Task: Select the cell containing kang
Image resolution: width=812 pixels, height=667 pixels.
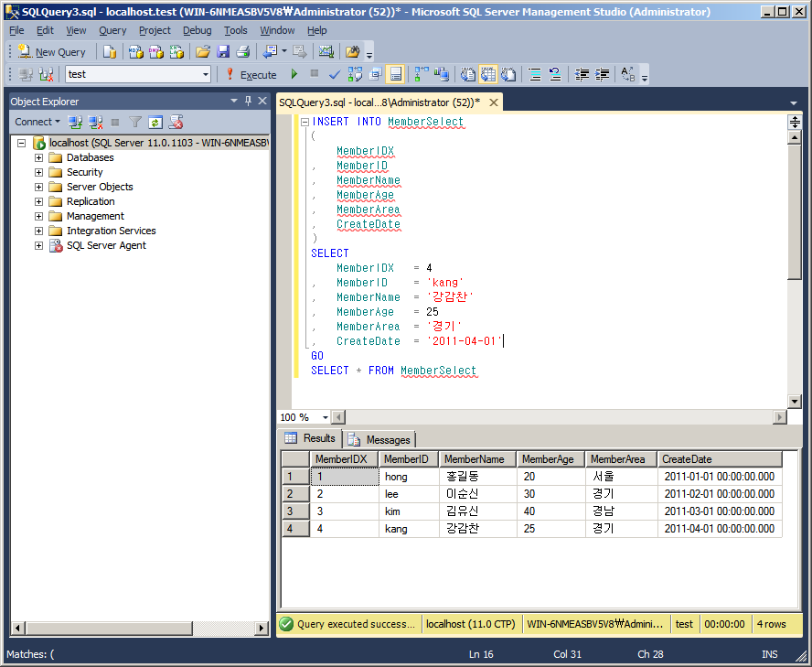Action: tap(409, 529)
